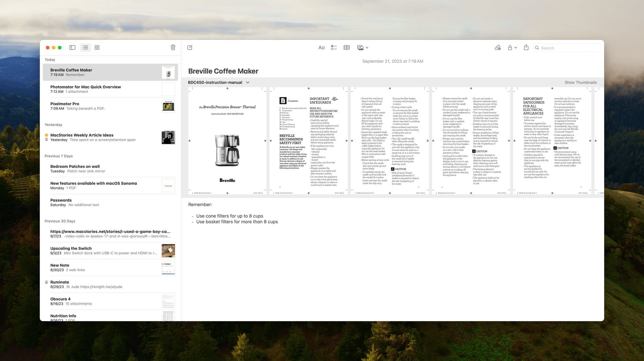Click the Breville Coffee Maker note thumbnail
Viewport: 644px width, 361px height.
[x=168, y=72]
